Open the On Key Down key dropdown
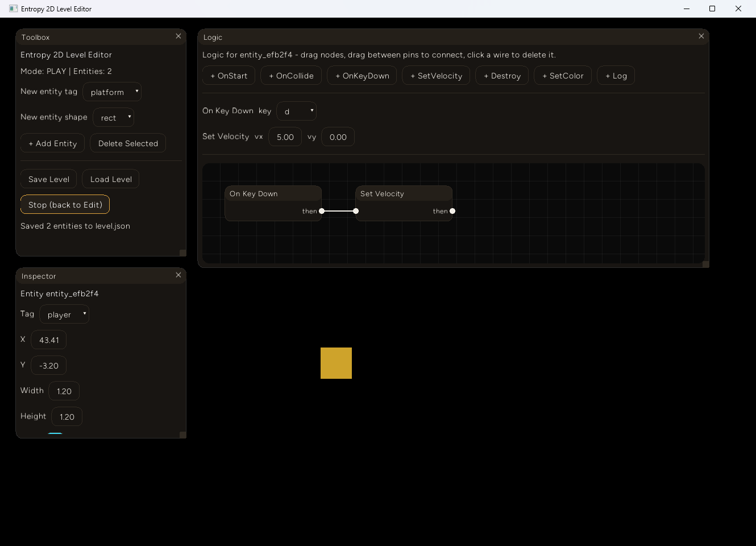 pos(296,111)
